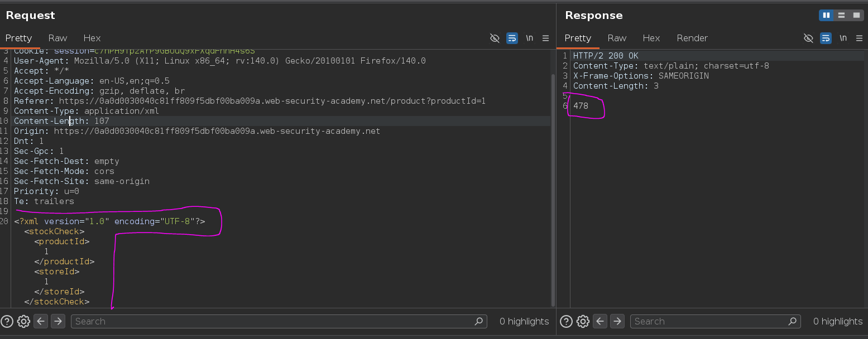Open Response Render tab

(692, 38)
